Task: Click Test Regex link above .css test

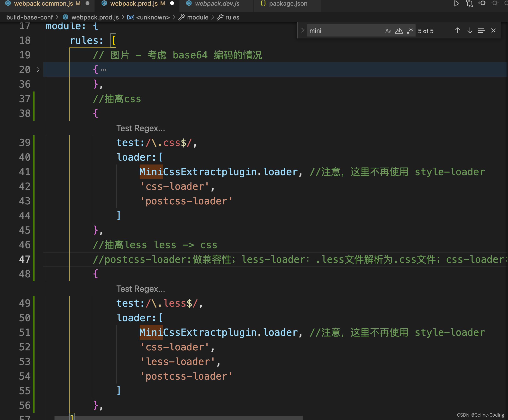Action: click(x=140, y=128)
